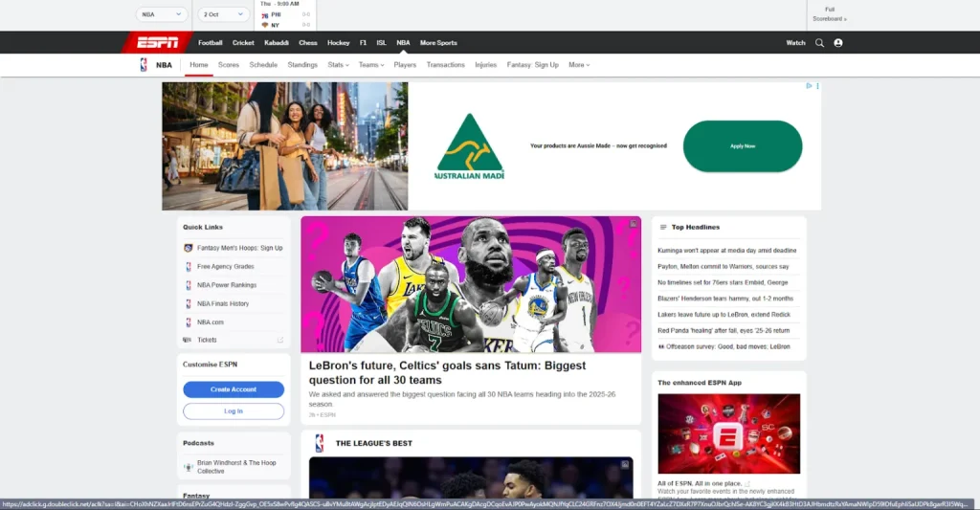Click the Create Account button
The width and height of the screenshot is (980, 510).
pyautogui.click(x=234, y=389)
